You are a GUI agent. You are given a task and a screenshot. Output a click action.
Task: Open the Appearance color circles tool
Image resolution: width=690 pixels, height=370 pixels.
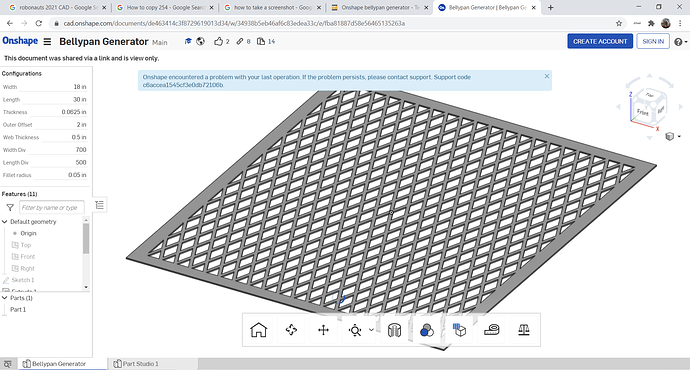(x=426, y=330)
